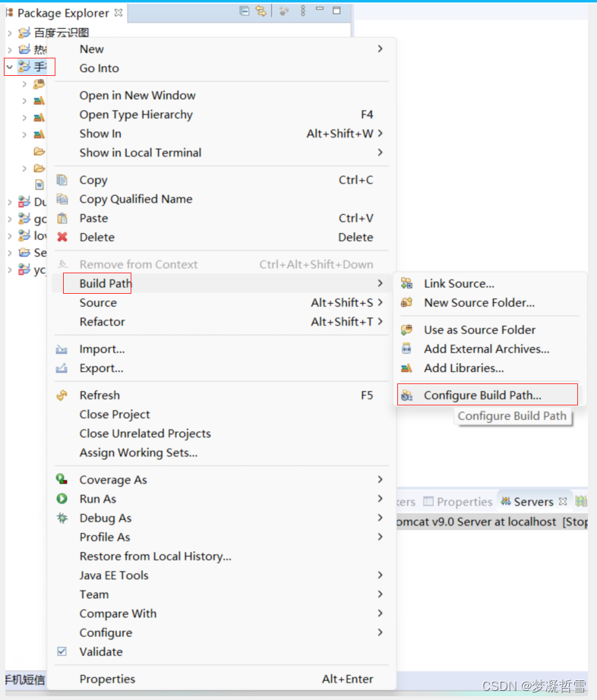Open the Show In submenu arrow
Viewport: 597px width, 700px height.
(380, 134)
